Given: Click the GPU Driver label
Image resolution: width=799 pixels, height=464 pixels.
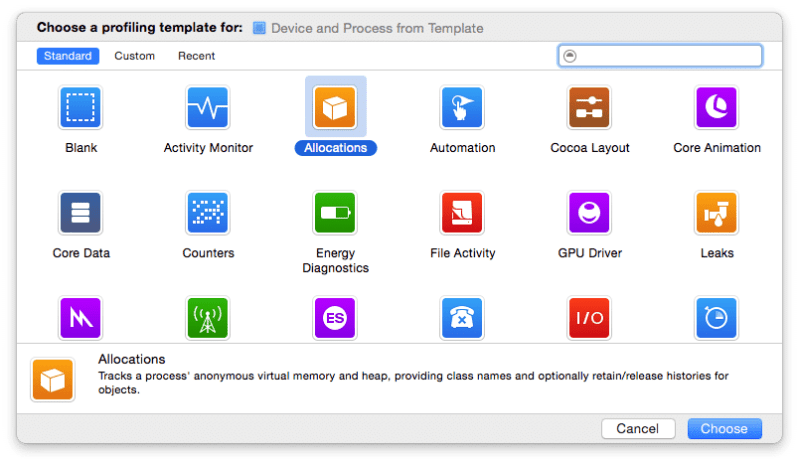Looking at the screenshot, I should pyautogui.click(x=590, y=253).
